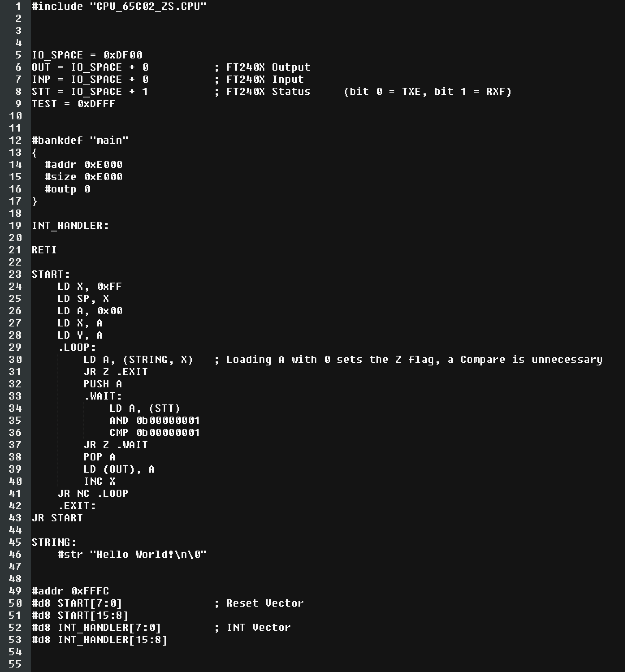Click the .LOOP: local label
Viewport: 625px width, 672px height.
(77, 348)
